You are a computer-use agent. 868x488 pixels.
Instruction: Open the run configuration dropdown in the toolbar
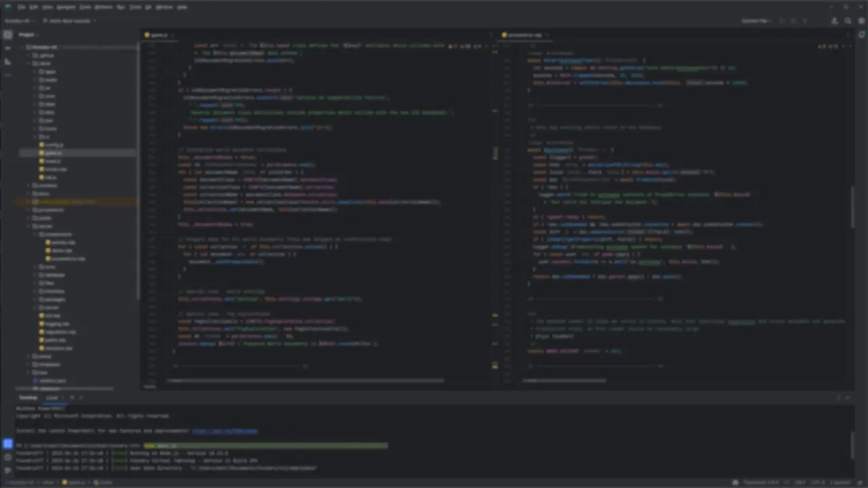[x=755, y=21]
